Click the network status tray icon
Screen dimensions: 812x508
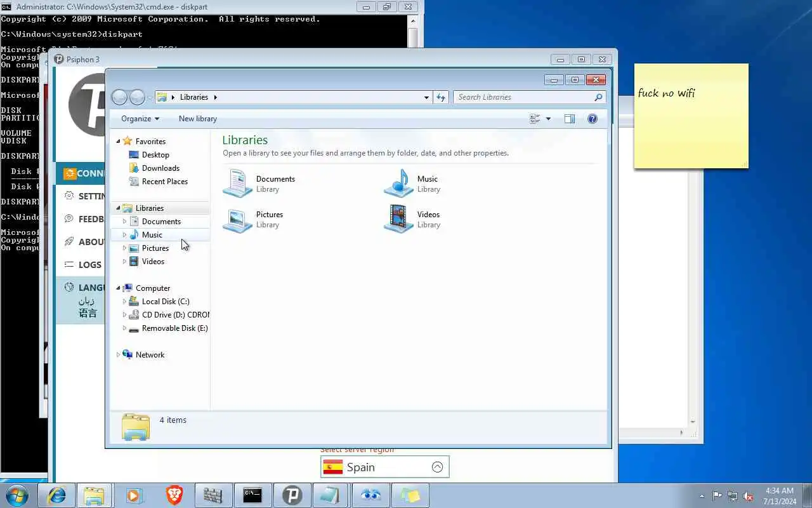pos(733,496)
